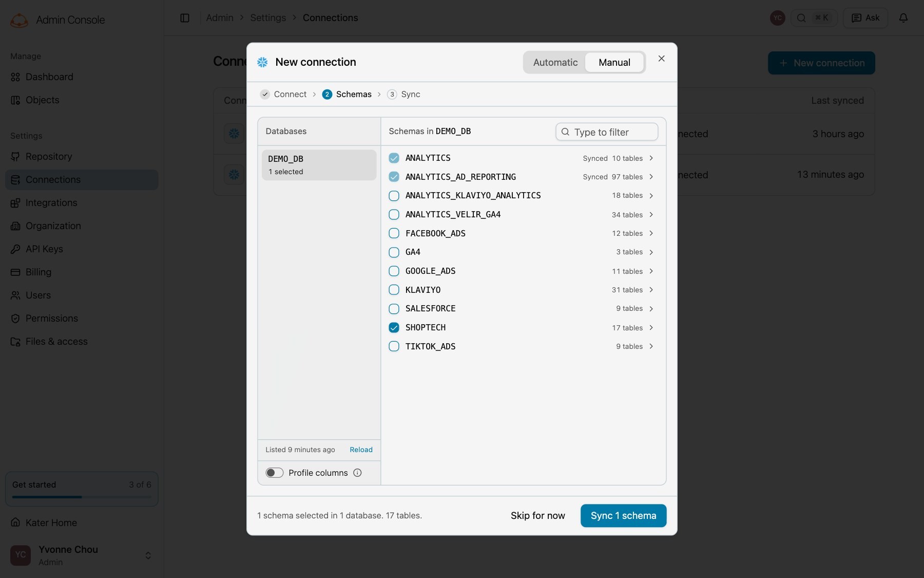Click the Get started progress bar

coord(82,497)
